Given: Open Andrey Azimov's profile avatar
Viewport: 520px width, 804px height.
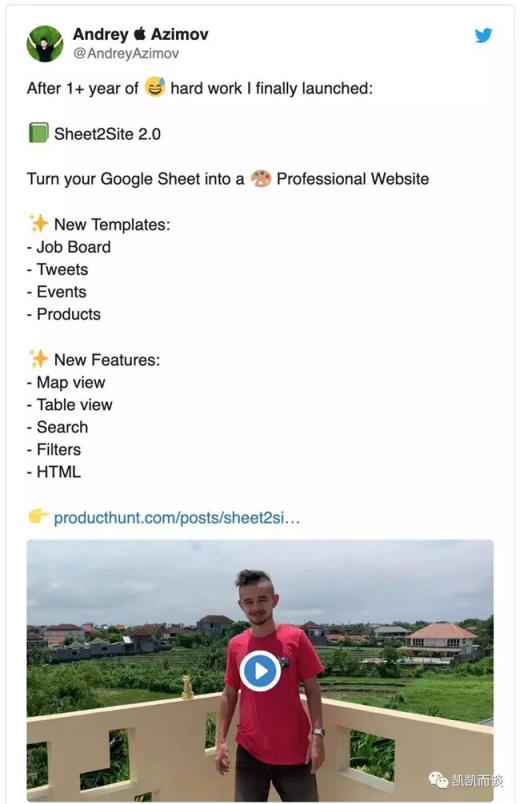Looking at the screenshot, I should click(x=45, y=44).
